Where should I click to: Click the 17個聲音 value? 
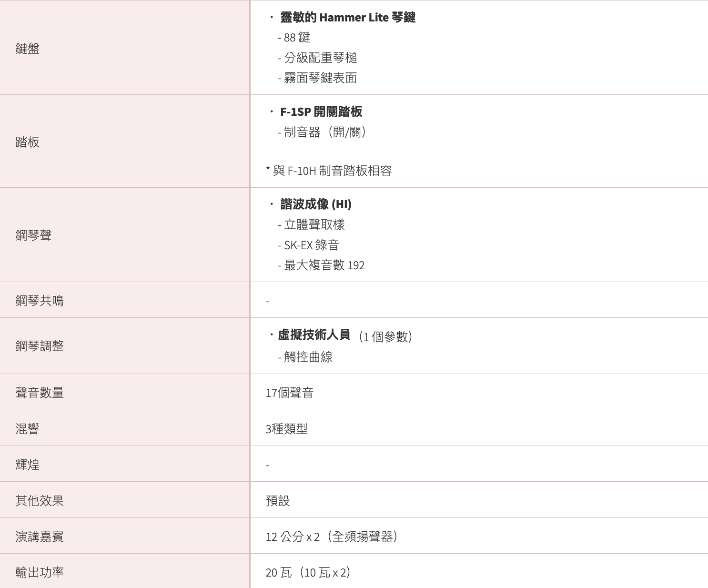pos(290,393)
